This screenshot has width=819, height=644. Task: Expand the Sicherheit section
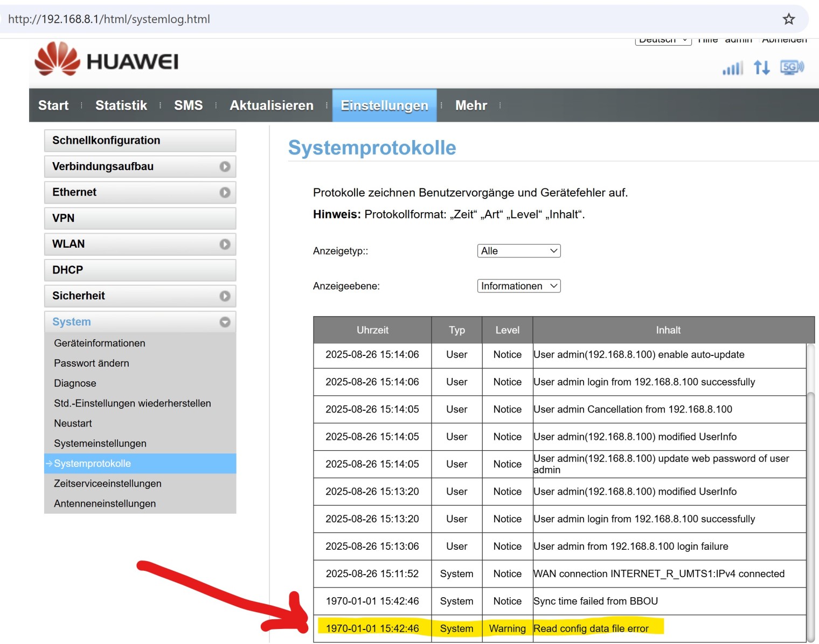[x=140, y=296]
